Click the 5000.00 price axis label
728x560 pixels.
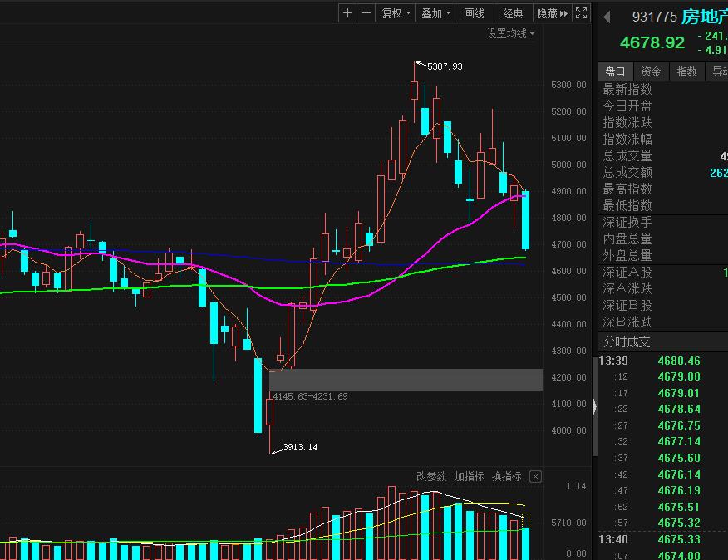(568, 165)
